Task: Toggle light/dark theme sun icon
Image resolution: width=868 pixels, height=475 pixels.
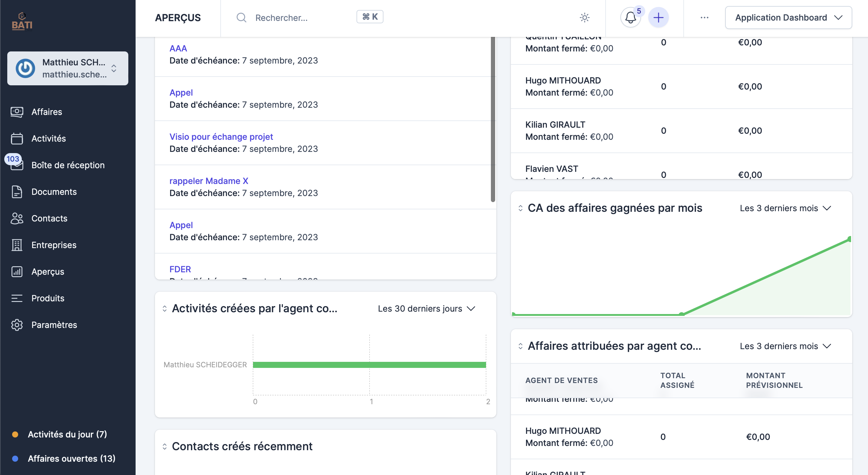Action: coord(585,18)
